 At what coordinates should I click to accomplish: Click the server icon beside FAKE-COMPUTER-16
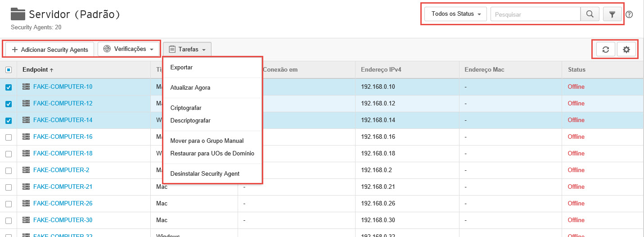[x=26, y=137]
